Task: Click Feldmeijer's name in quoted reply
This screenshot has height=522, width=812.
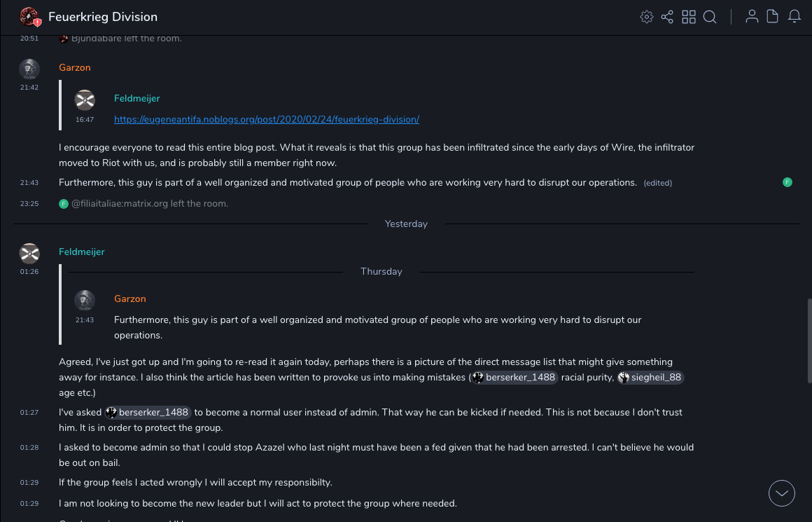Action: click(137, 99)
